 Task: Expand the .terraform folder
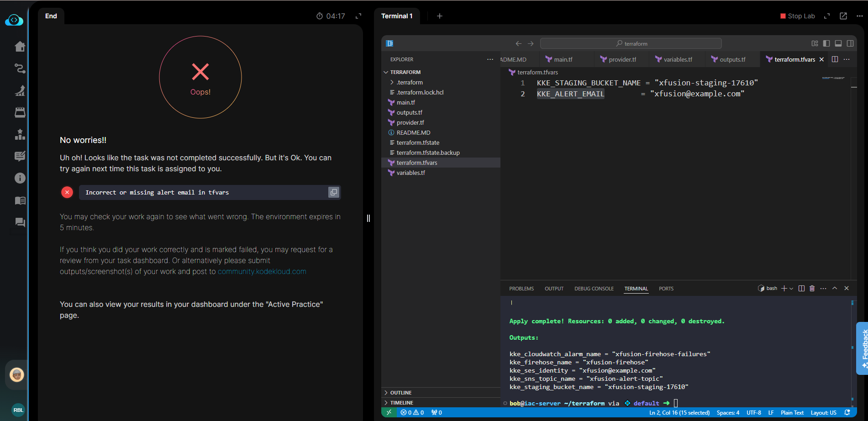410,82
